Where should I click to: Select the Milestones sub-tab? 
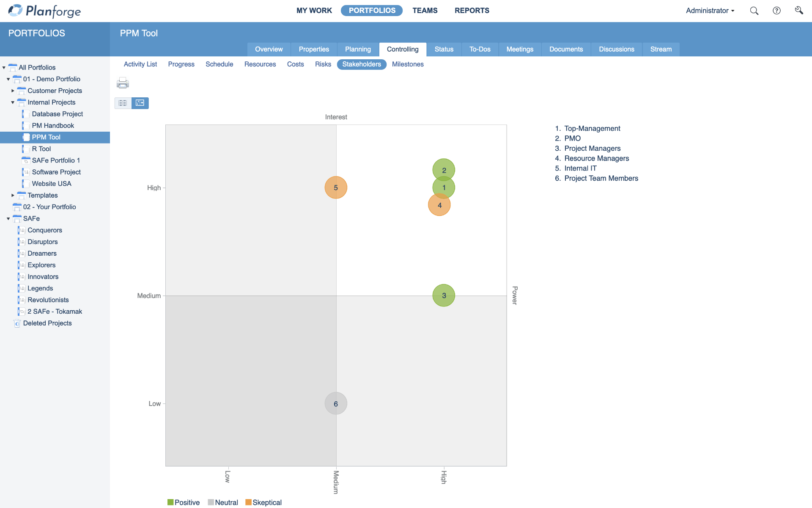pyautogui.click(x=408, y=64)
